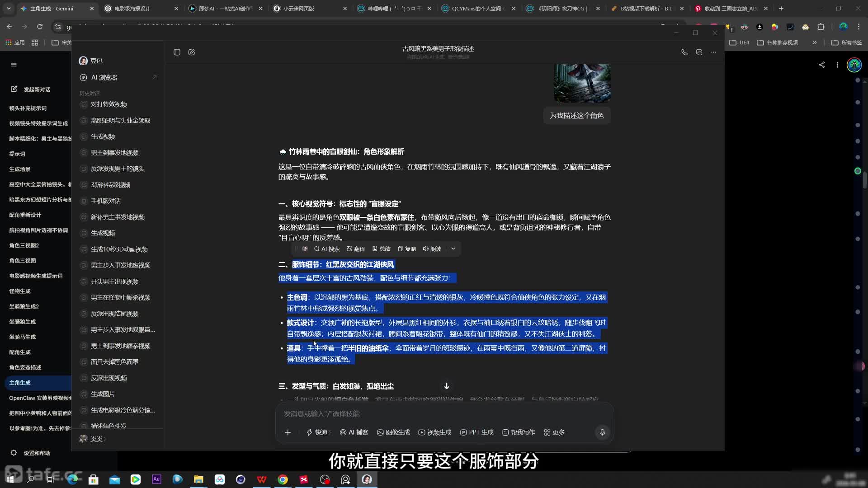Read selection aloud with 朗读

(432, 249)
